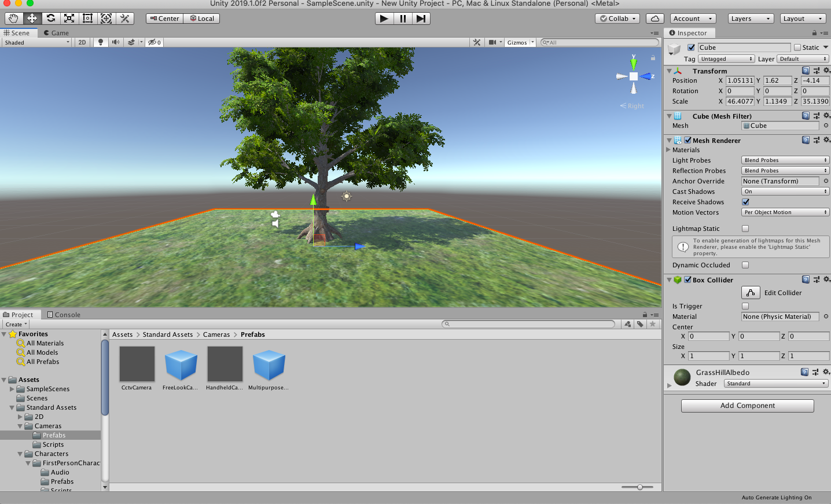Select the Scale tool

69,19
